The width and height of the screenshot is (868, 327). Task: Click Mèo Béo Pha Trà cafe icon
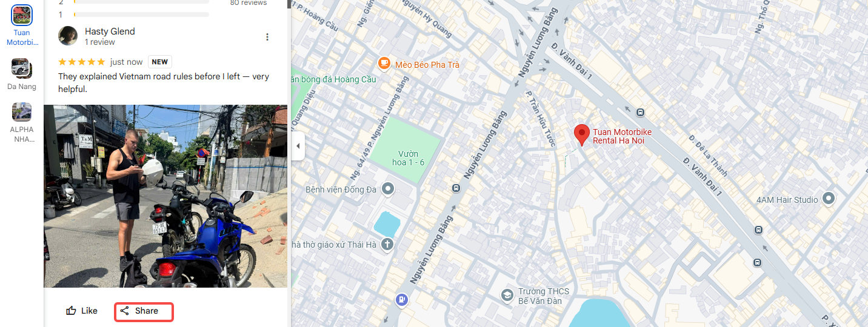(x=384, y=63)
